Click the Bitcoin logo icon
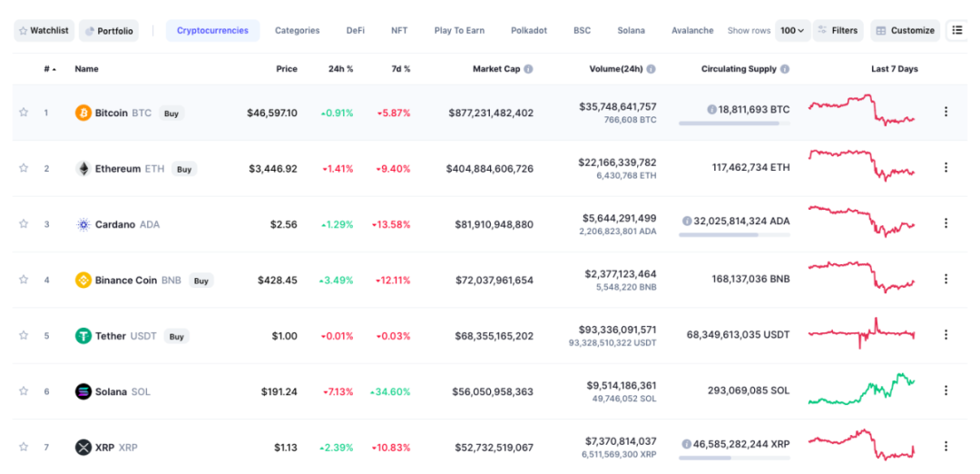 tap(83, 113)
